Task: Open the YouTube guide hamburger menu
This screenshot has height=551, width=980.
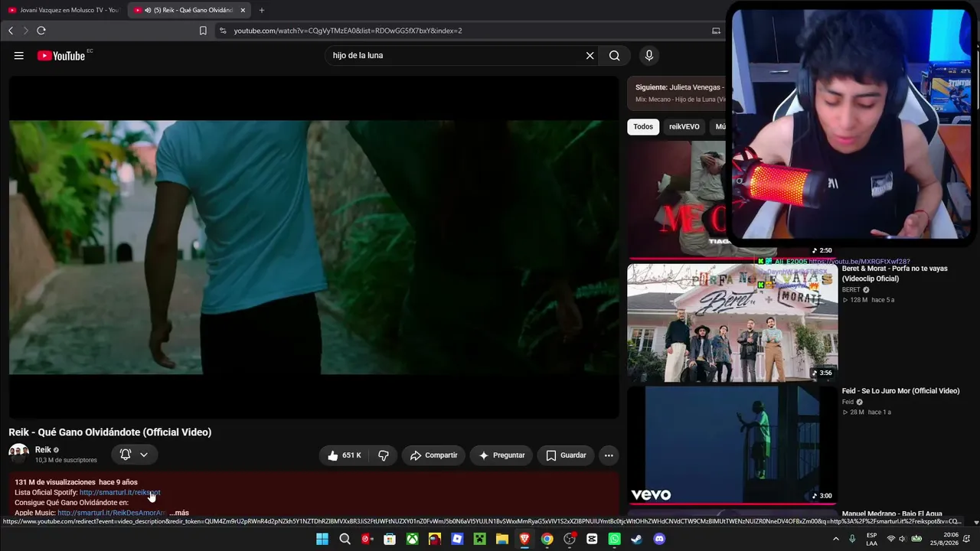Action: pos(19,56)
